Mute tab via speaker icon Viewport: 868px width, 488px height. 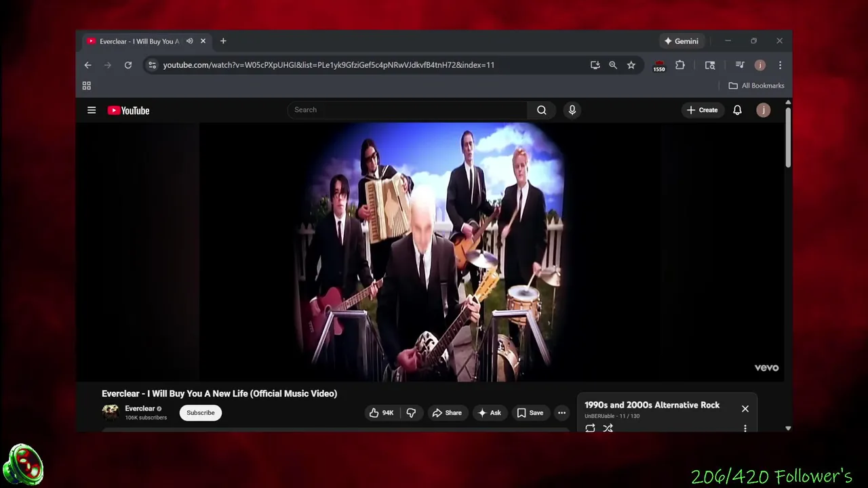point(190,41)
